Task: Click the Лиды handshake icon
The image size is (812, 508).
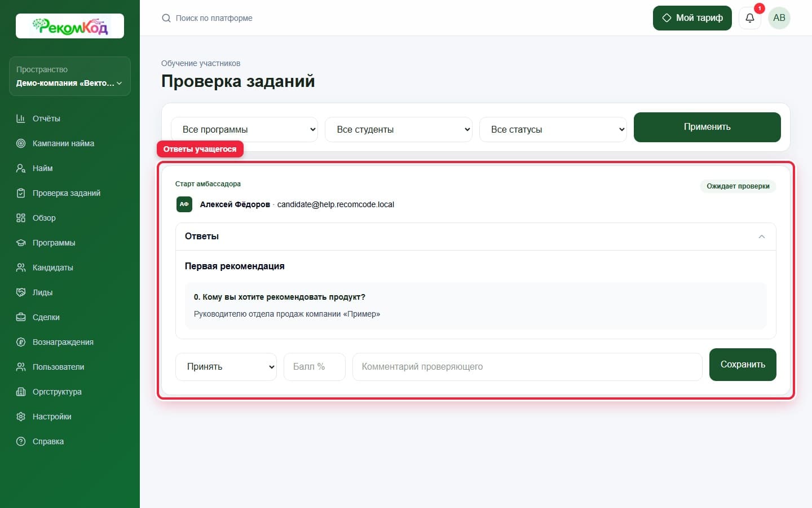Action: coord(21,292)
